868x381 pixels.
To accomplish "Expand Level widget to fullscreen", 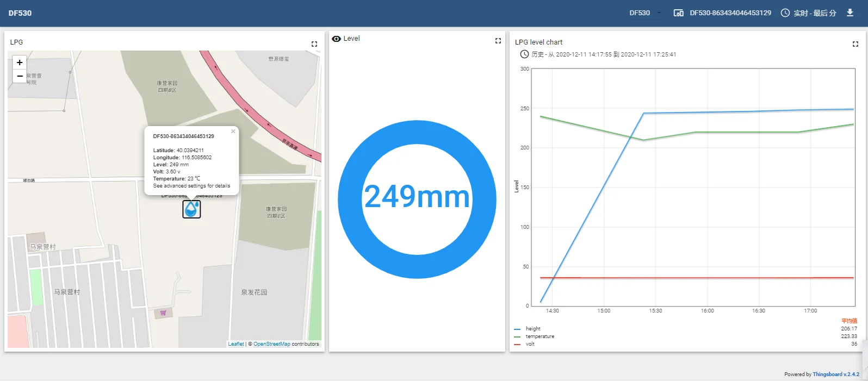I will [498, 41].
